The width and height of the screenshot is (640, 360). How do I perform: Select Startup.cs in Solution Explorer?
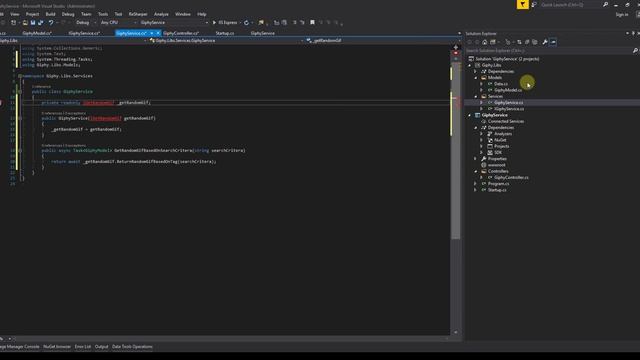coord(497,190)
